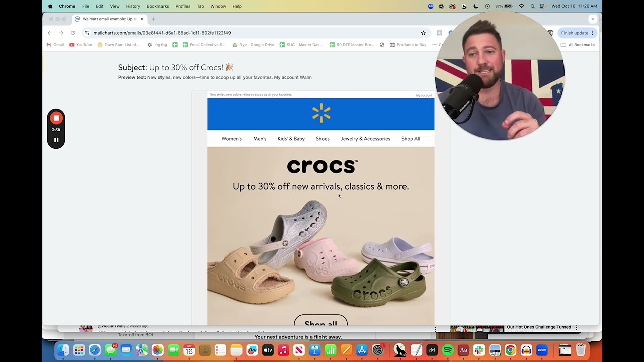Open the History menu
The image size is (644, 362).
(x=133, y=6)
